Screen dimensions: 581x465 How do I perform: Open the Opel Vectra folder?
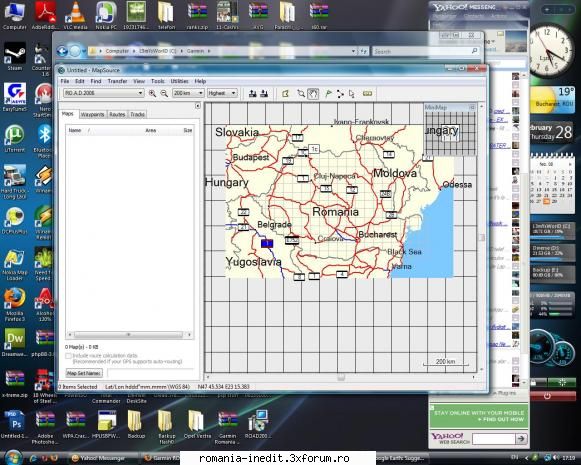(196, 425)
